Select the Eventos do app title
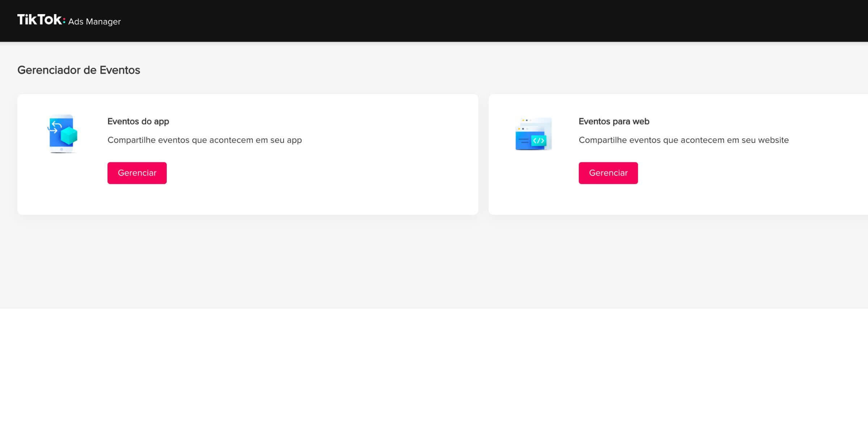 [138, 122]
